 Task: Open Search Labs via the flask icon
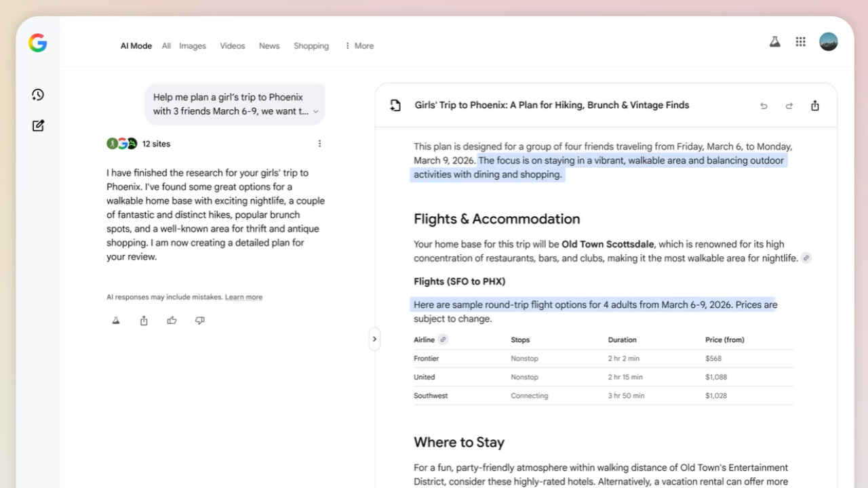(774, 41)
